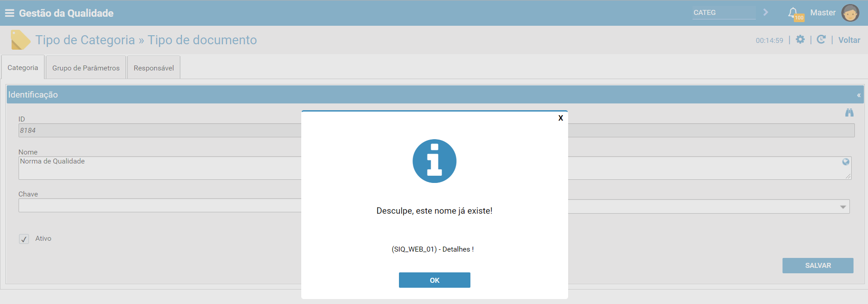Click the 100 notification badge
Screen dimensions: 868x304
[799, 18]
